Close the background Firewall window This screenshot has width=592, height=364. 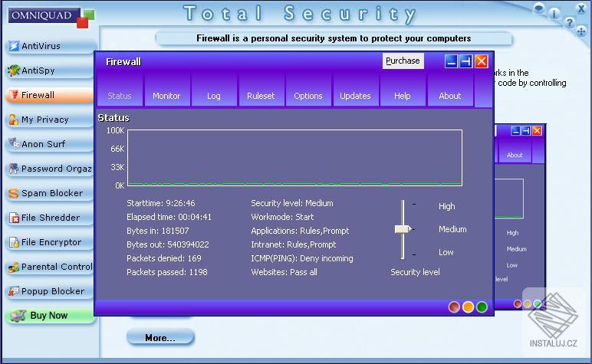coord(537,131)
